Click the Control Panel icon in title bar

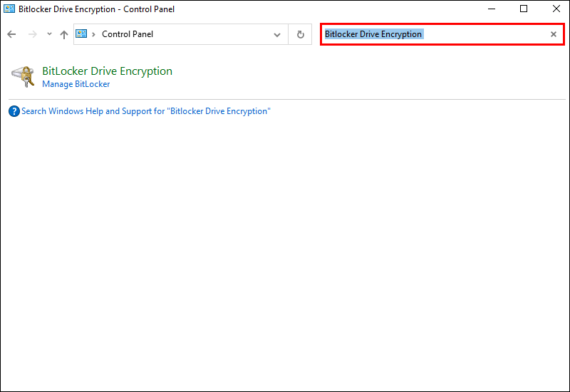pos(9,9)
